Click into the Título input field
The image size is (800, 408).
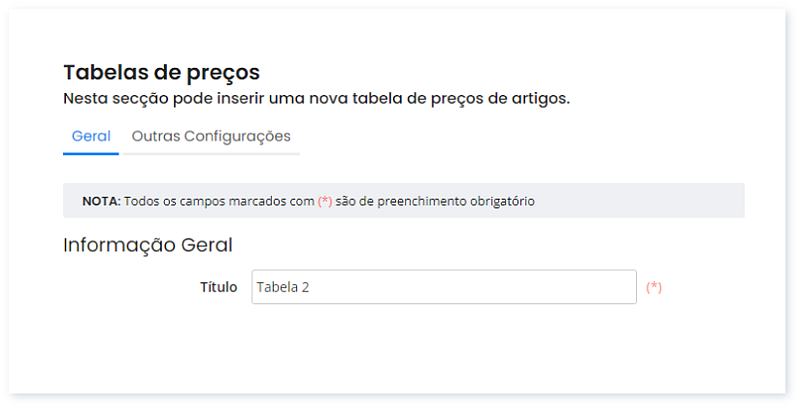(443, 287)
